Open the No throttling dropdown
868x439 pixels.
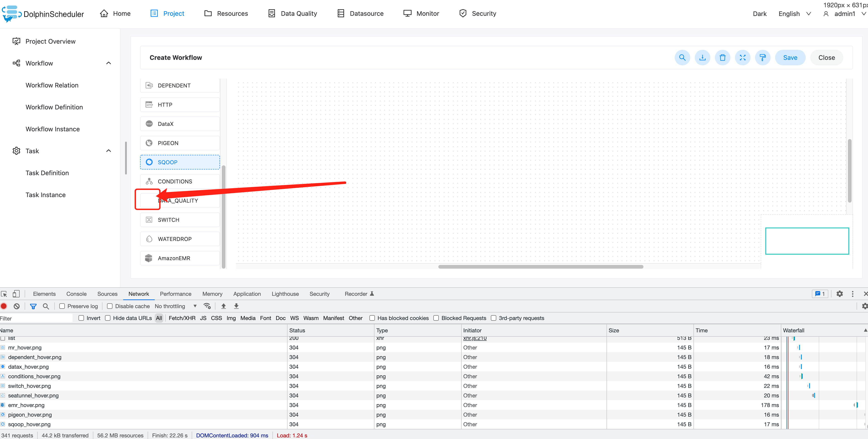coord(175,306)
